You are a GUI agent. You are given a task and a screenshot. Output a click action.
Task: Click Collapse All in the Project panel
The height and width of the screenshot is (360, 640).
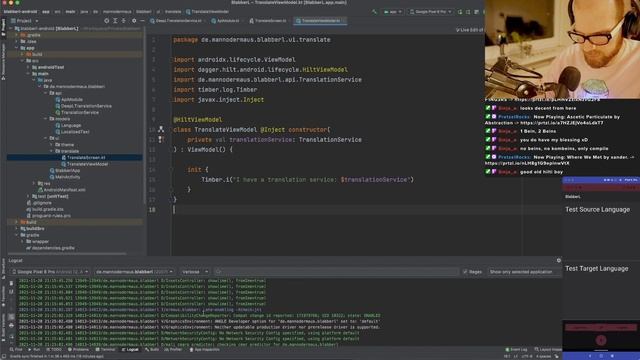pyautogui.click(x=124, y=21)
